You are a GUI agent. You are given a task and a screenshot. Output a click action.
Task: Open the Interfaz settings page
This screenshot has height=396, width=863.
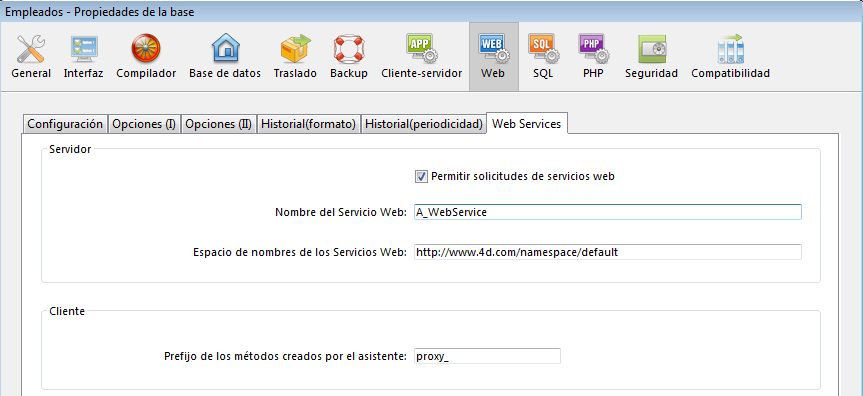(83, 56)
